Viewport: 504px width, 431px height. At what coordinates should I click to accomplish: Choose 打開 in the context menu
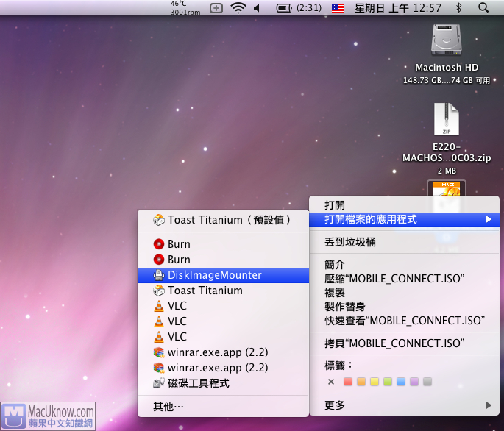click(x=404, y=204)
